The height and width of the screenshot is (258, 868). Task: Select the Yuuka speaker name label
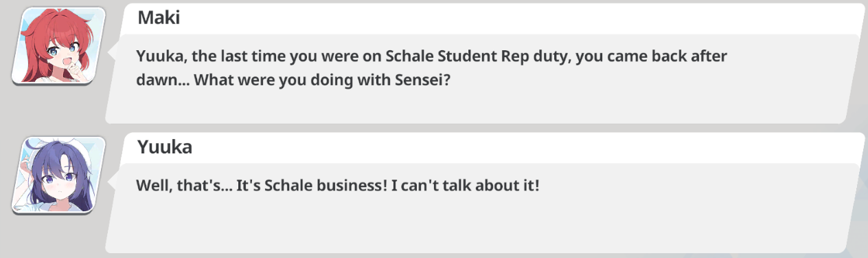tap(165, 147)
